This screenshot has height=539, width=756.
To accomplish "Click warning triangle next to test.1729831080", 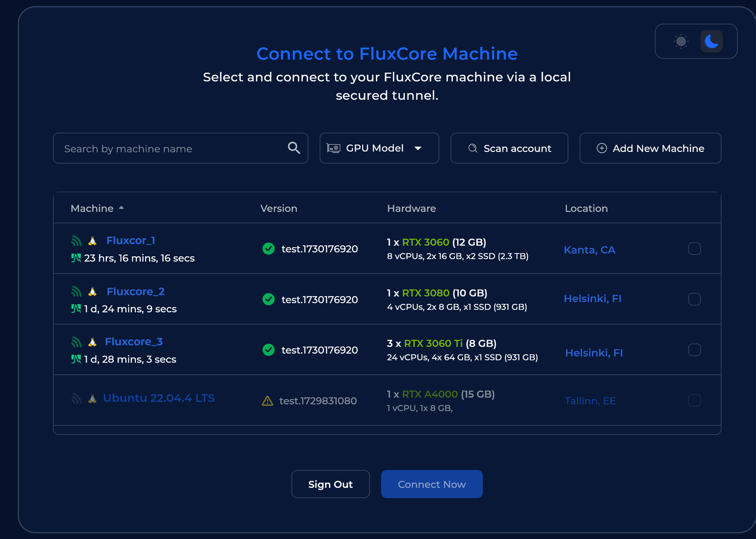I will [267, 401].
